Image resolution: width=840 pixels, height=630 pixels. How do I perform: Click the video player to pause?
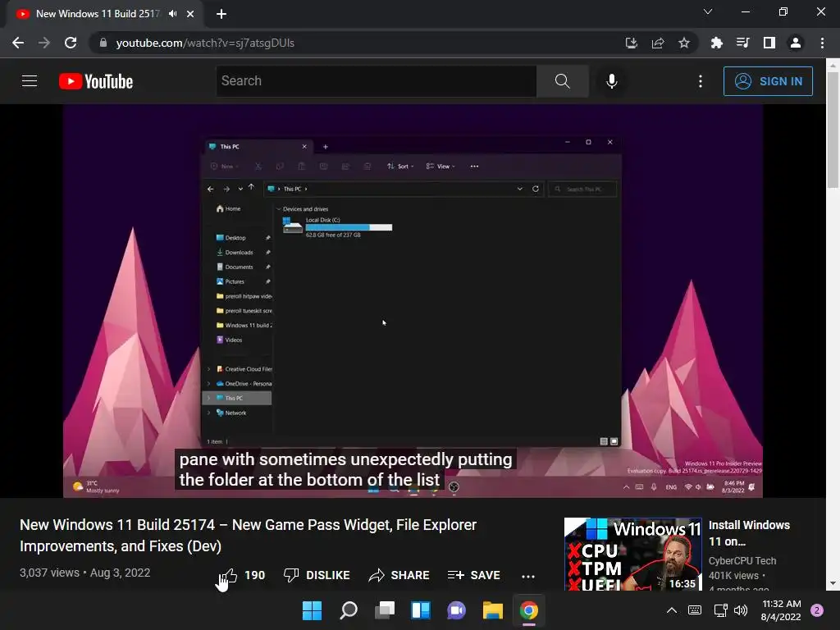tap(413, 300)
